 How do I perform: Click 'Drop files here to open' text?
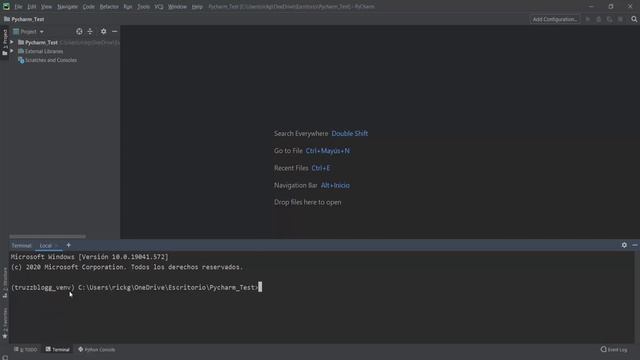tap(307, 202)
